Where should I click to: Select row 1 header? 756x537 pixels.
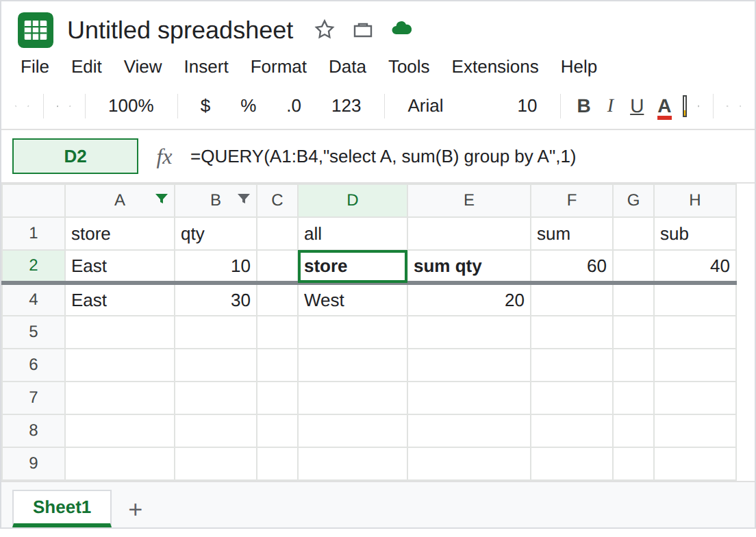(34, 234)
